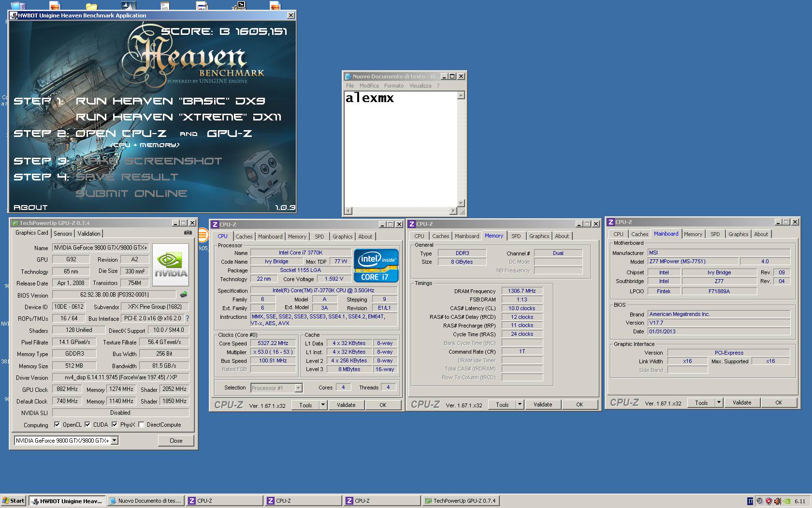Click Notepad horizontal scrollbar left arrow
Screen dimensions: 812x508
(x=348, y=211)
